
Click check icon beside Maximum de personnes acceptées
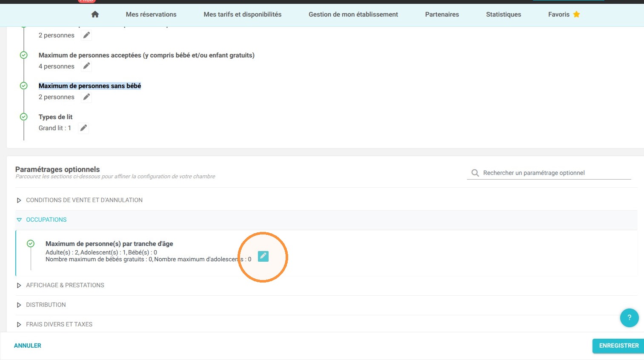(24, 55)
